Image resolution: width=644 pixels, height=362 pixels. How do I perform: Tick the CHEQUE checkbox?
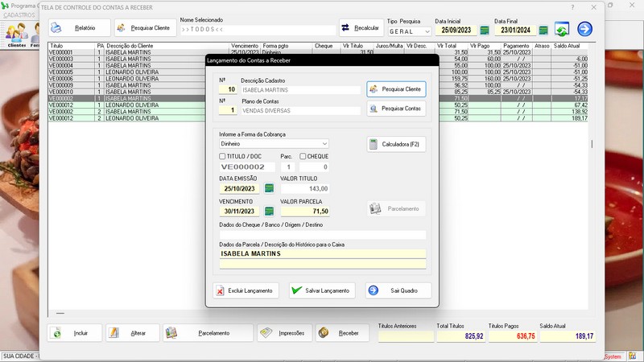(x=303, y=156)
